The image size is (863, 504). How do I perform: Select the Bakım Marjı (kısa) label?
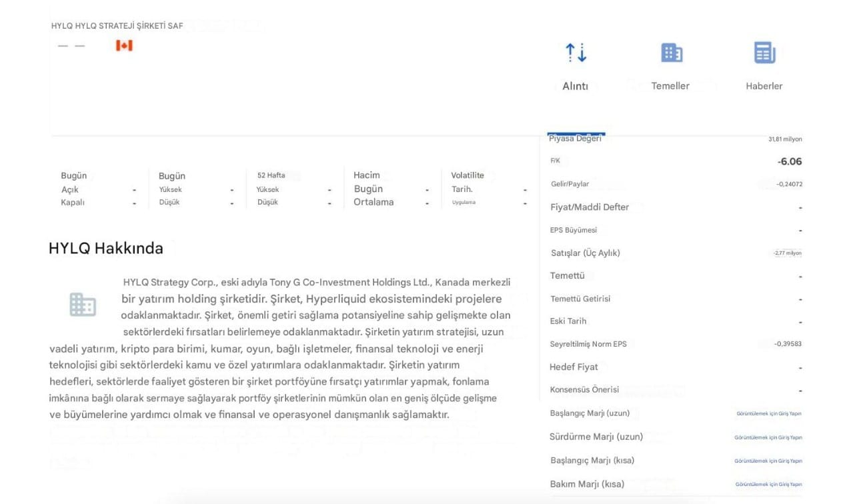(x=587, y=485)
